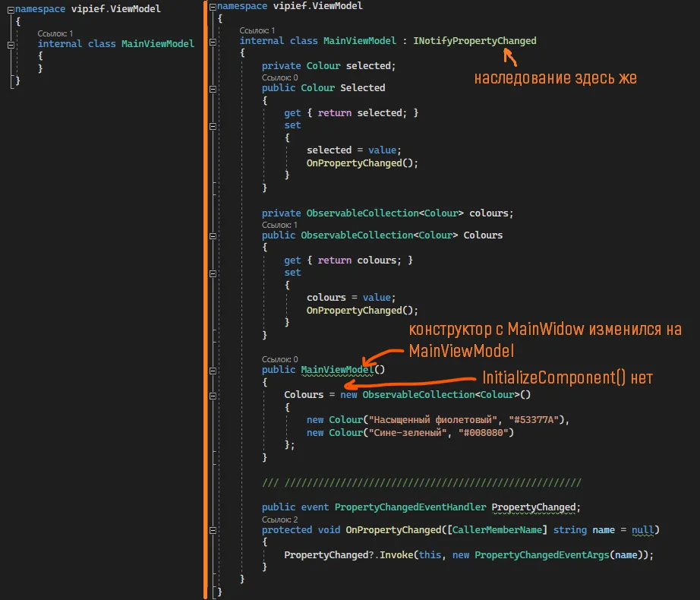This screenshot has width=700, height=600.
Task: Open 'Ссылок: 1' above the Colours property
Action: coord(279,225)
